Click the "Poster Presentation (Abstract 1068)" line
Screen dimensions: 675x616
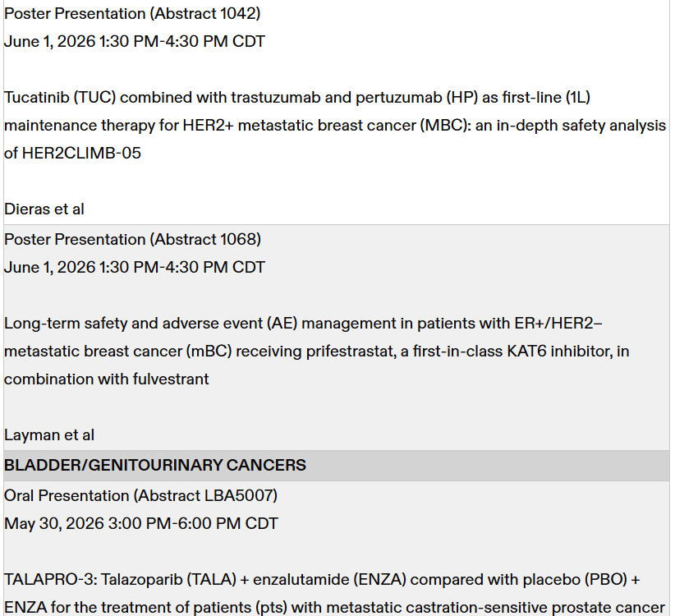[x=133, y=240]
